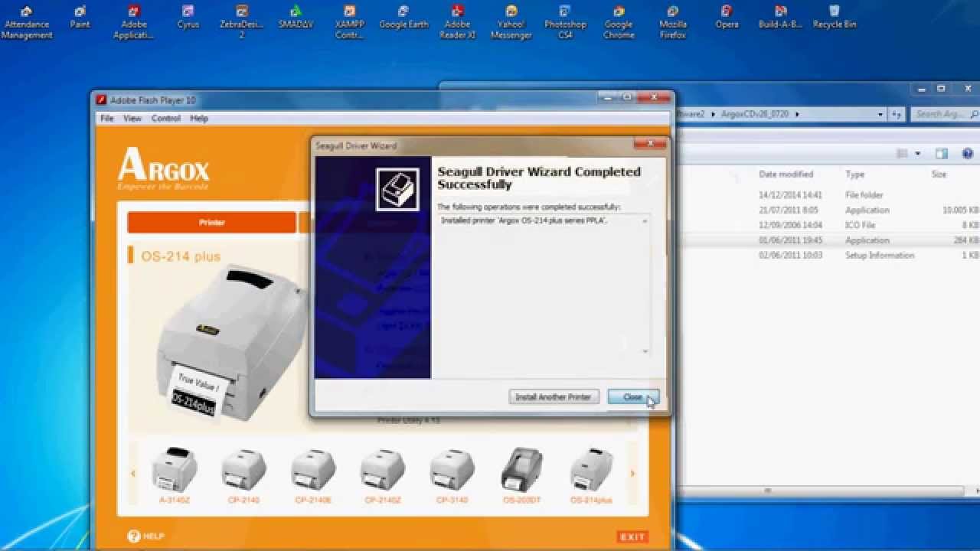
Task: Click the installed printer PPLA message
Action: point(524,220)
